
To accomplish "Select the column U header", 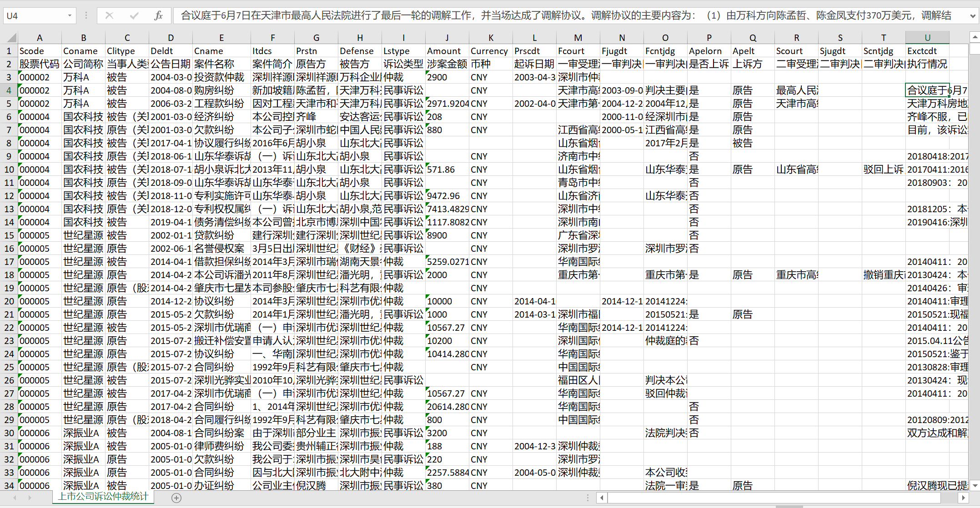I will (927, 38).
